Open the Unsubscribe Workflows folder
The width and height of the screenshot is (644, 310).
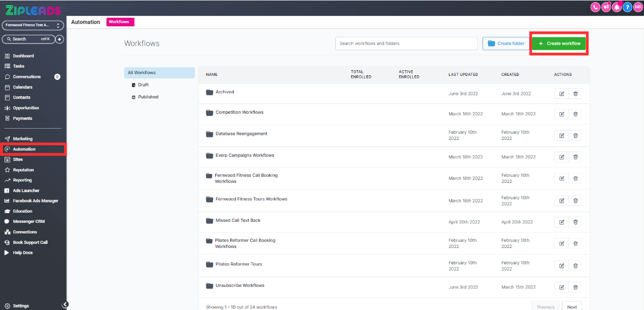coord(240,285)
